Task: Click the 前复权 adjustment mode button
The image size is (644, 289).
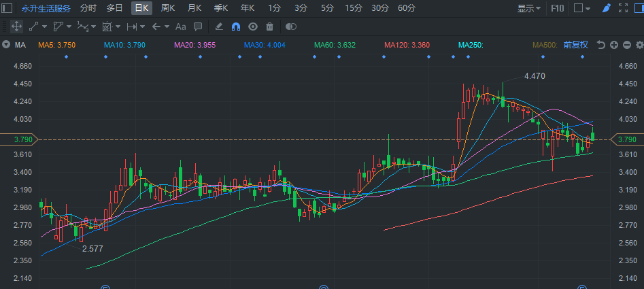Action: (x=576, y=45)
